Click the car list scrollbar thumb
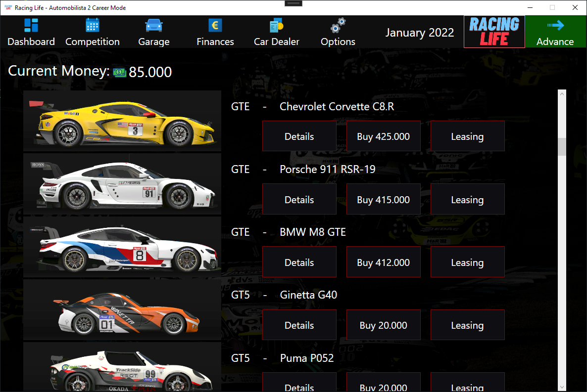The image size is (587, 392). pyautogui.click(x=562, y=147)
